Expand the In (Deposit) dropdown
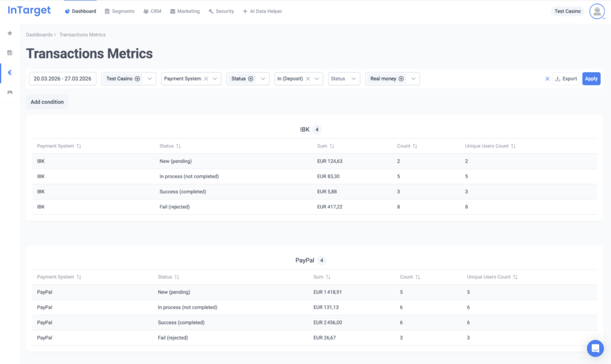The image size is (611, 364). click(317, 79)
